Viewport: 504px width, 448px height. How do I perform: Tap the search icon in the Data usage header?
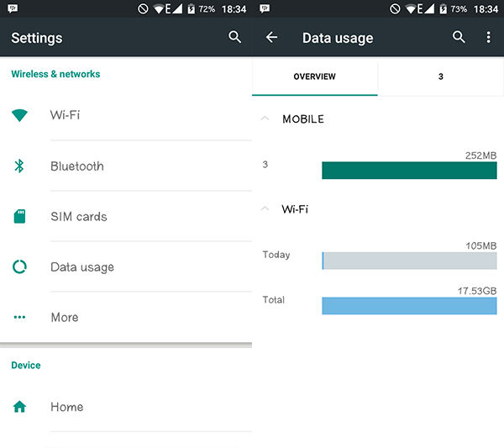[459, 37]
